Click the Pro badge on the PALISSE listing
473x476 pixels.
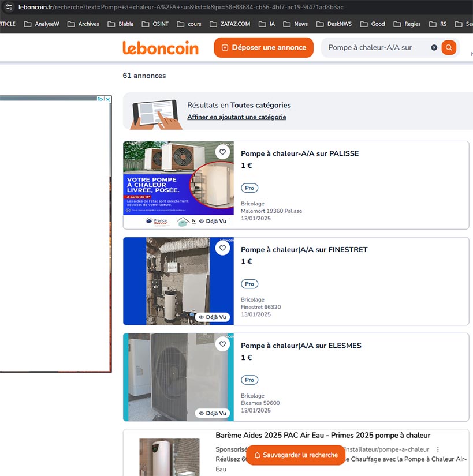[x=249, y=188]
